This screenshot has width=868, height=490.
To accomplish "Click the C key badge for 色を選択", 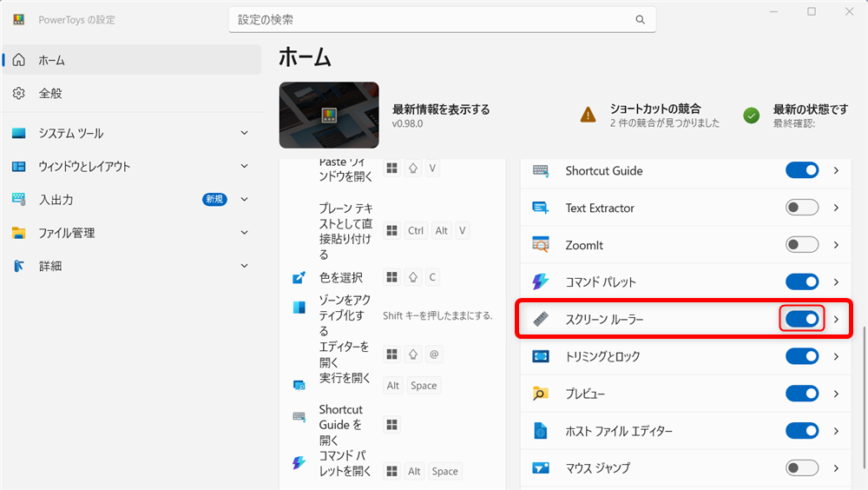I will click(432, 277).
